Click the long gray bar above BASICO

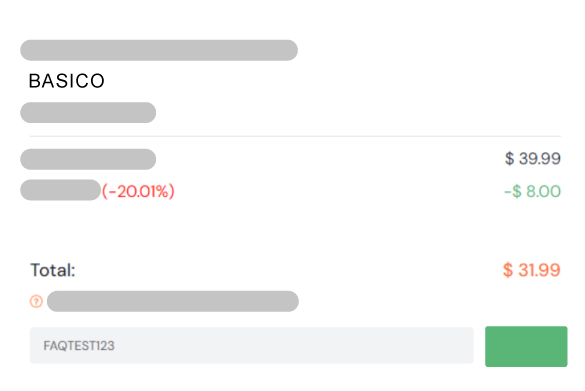tap(159, 50)
